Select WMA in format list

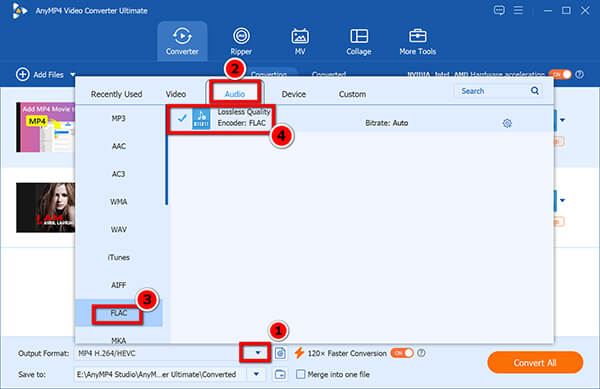119,202
